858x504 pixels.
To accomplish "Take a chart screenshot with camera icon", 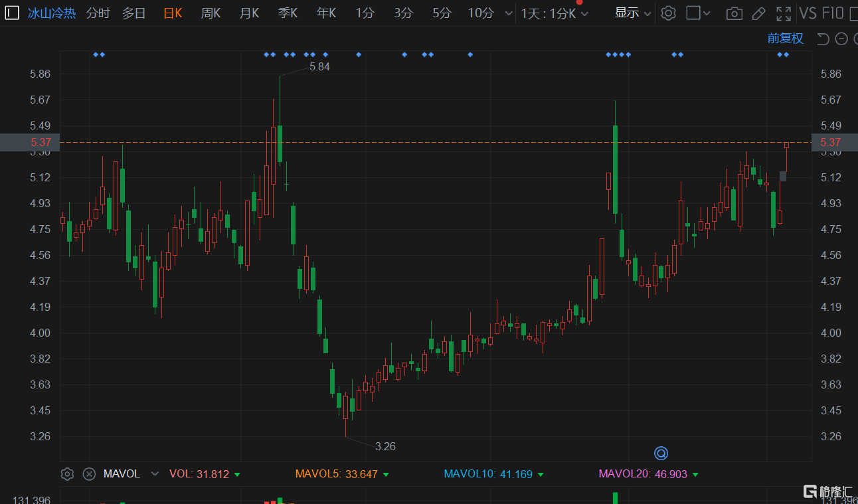I will (x=734, y=13).
